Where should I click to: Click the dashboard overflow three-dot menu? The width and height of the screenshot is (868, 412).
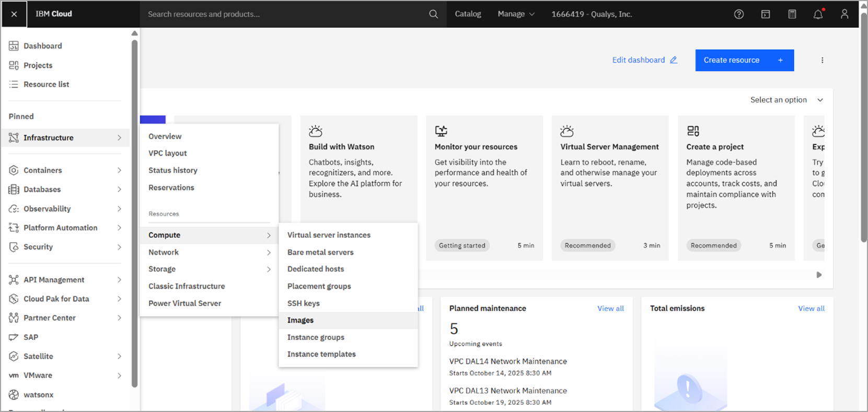(822, 60)
